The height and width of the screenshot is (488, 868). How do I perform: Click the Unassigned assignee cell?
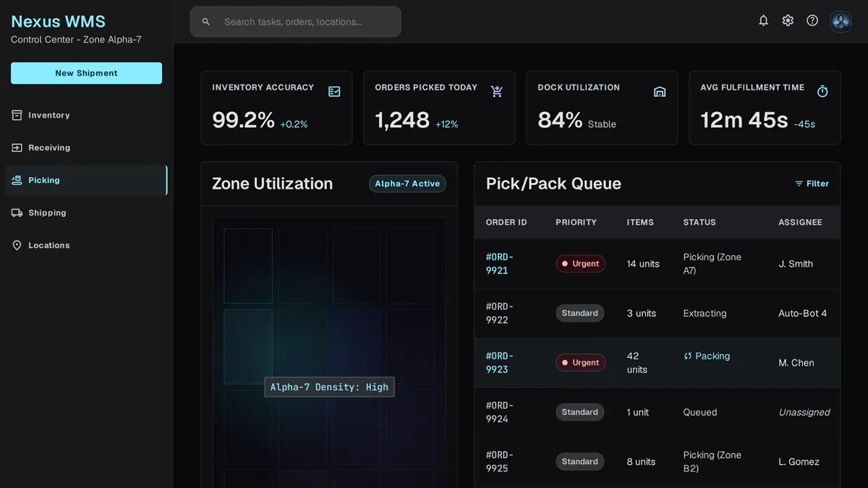[x=804, y=412]
